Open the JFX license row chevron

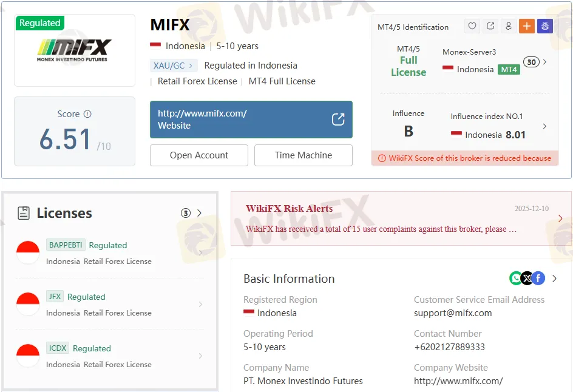[x=200, y=304]
